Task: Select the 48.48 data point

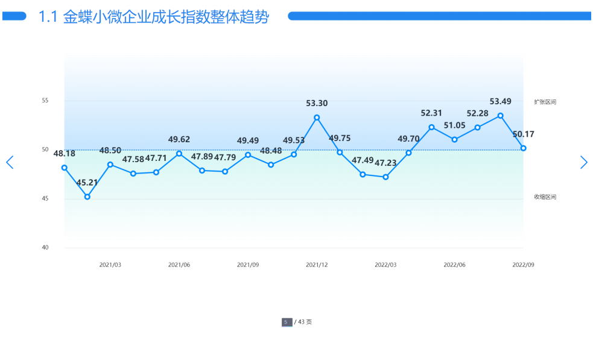Action: click(271, 165)
